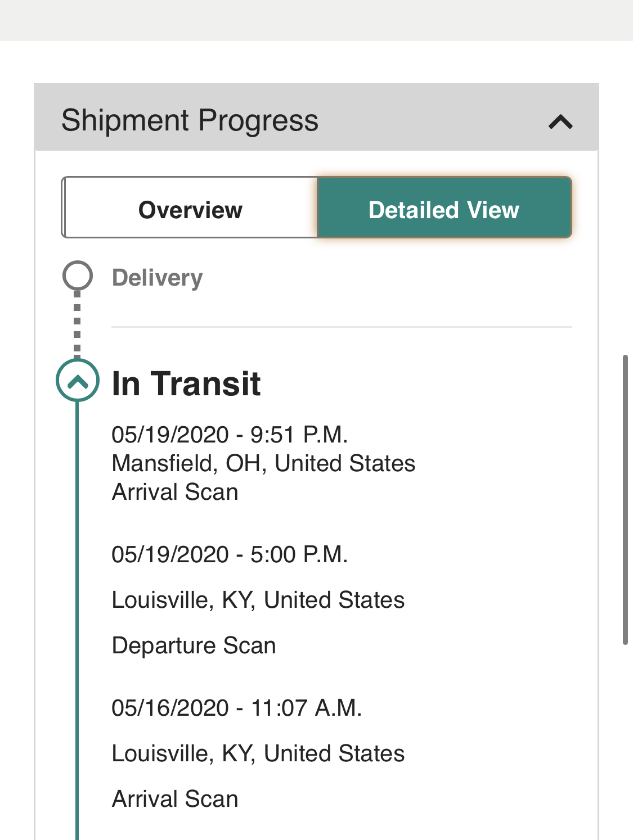Click the Delivery step label
This screenshot has width=633, height=840.
(x=157, y=278)
